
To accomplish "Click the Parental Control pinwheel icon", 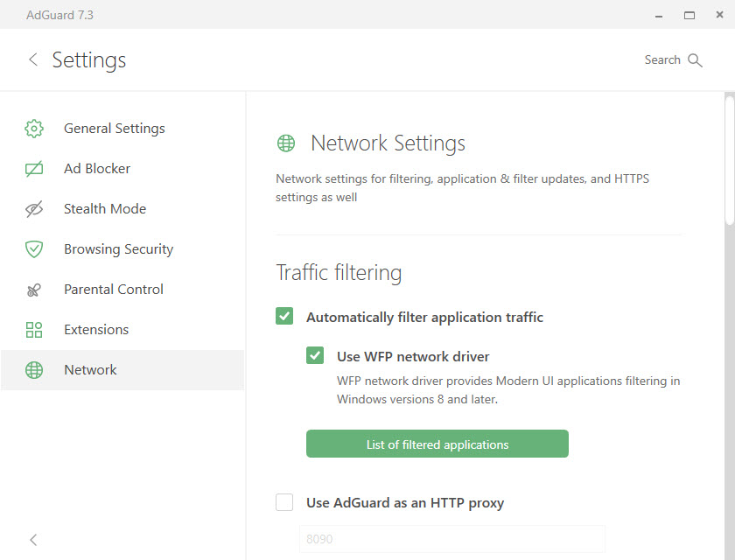I will coord(34,290).
